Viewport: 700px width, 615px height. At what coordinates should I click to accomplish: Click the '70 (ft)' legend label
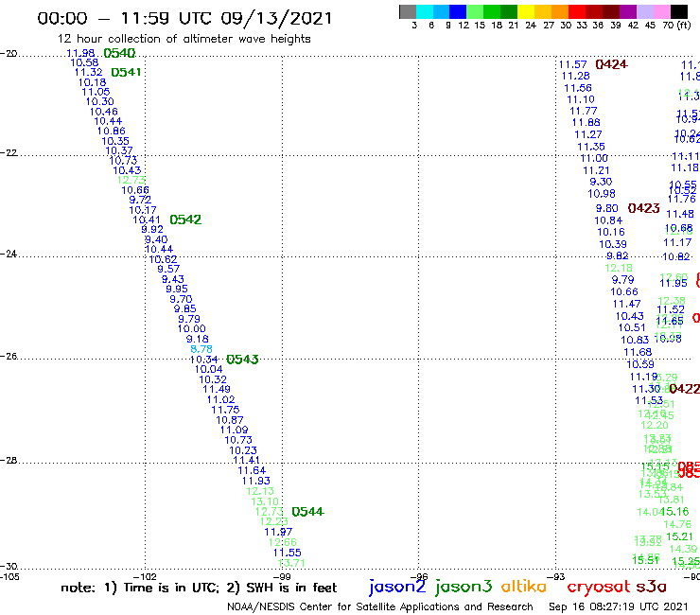click(x=676, y=26)
